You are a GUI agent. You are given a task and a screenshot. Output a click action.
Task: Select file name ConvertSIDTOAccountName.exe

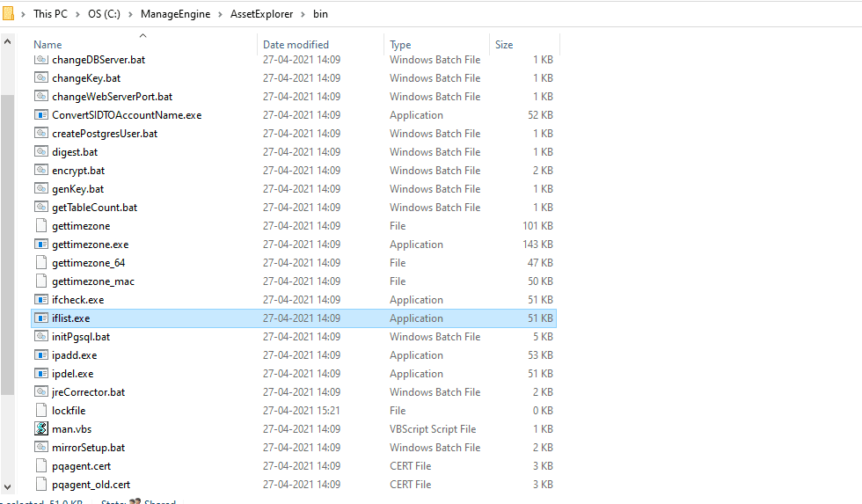tap(127, 115)
